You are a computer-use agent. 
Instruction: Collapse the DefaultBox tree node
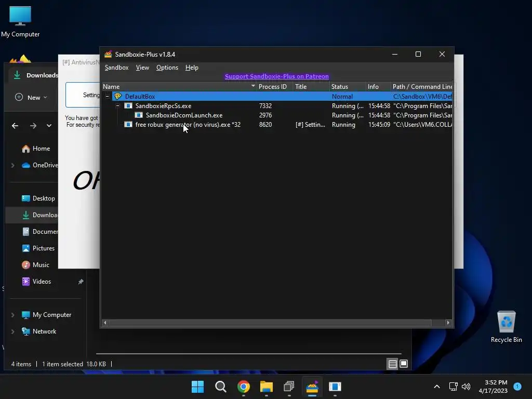(x=107, y=96)
